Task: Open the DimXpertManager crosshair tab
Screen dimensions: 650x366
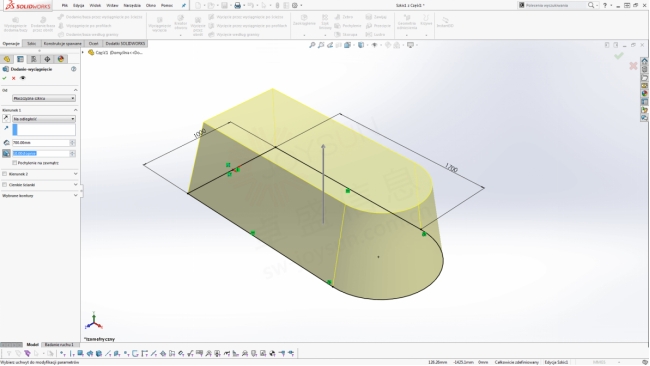Action: pos(47,59)
